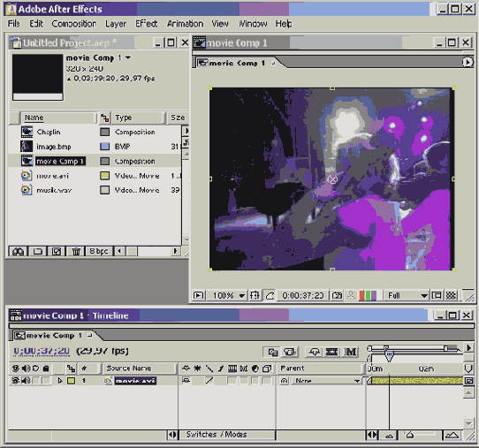Enable motion blur M button in timeline
Viewport: 479px width, 448px height.
pos(350,352)
